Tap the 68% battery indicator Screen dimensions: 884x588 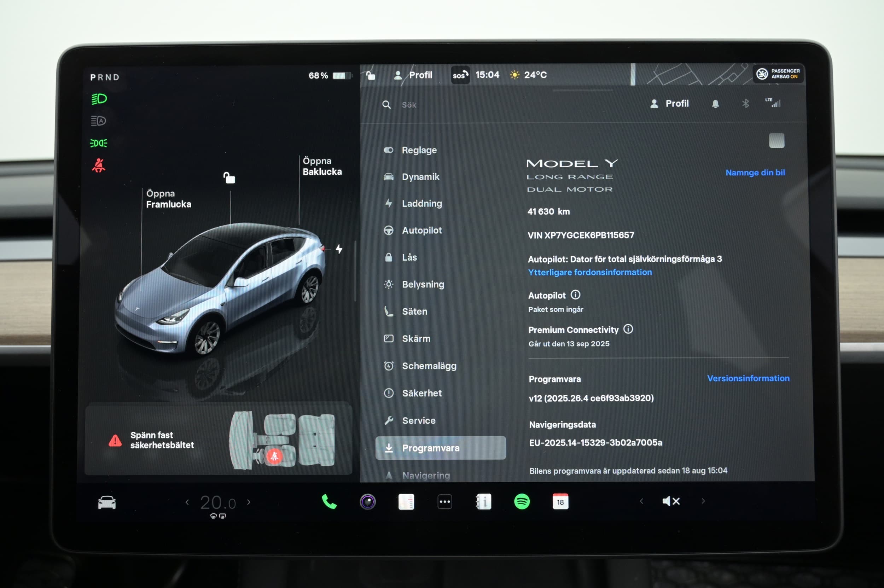click(330, 76)
